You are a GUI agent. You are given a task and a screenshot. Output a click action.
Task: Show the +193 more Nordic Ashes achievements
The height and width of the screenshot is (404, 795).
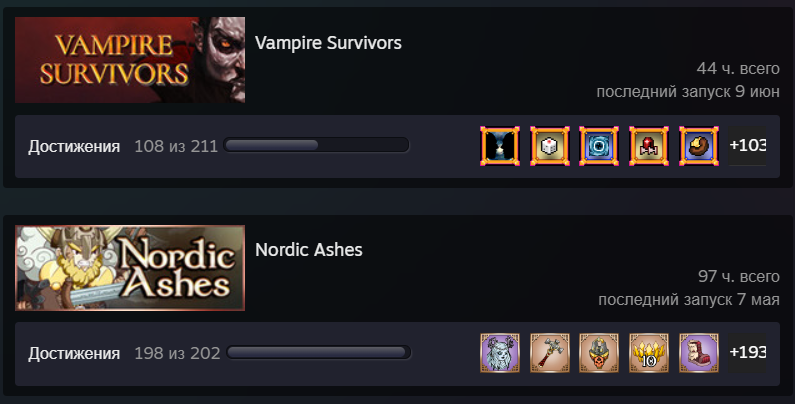click(x=747, y=353)
